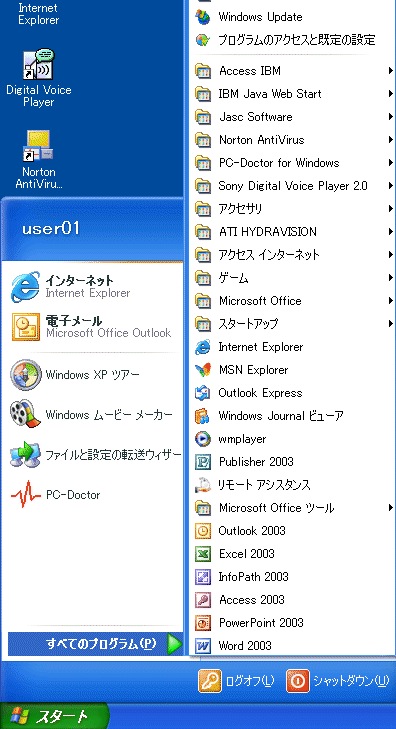This screenshot has height=729, width=396.
Task: Open the スタートアップ program group
Action: click(x=293, y=324)
